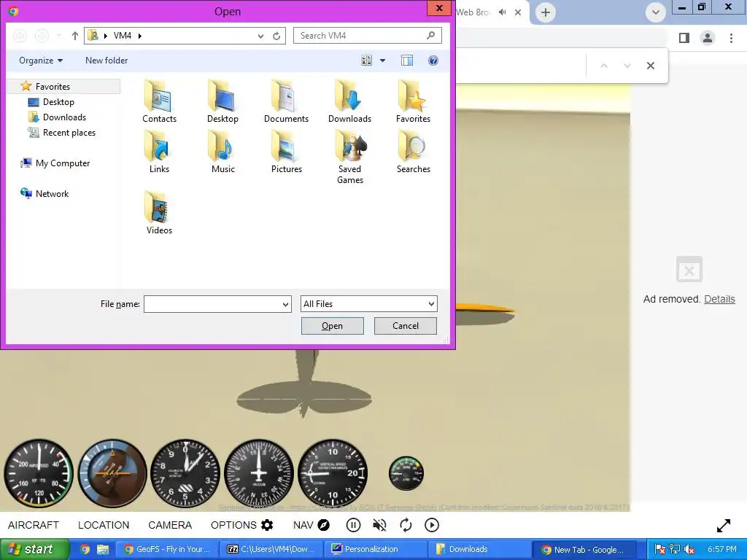The height and width of the screenshot is (560, 747).
Task: Click the Up one level arrow
Action: [75, 36]
